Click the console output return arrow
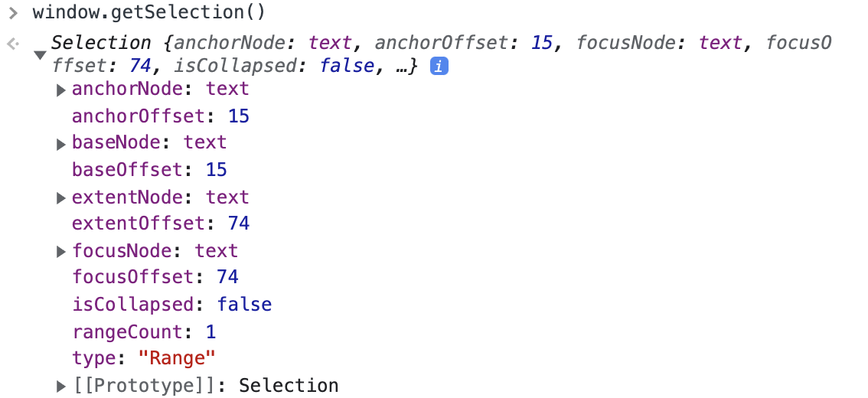The width and height of the screenshot is (868, 398). click(13, 44)
